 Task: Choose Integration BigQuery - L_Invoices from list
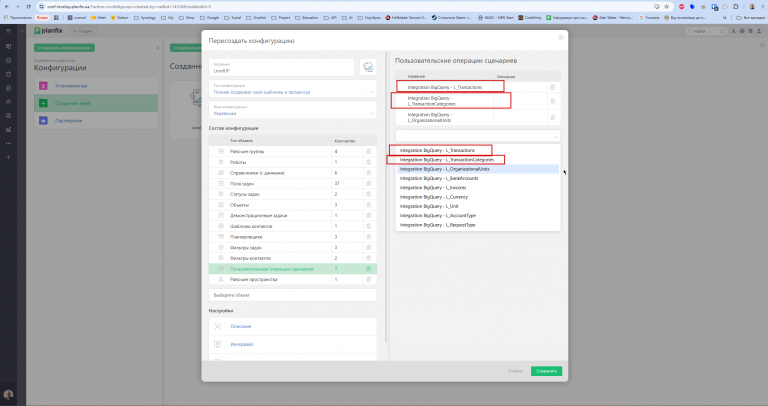pyautogui.click(x=478, y=188)
